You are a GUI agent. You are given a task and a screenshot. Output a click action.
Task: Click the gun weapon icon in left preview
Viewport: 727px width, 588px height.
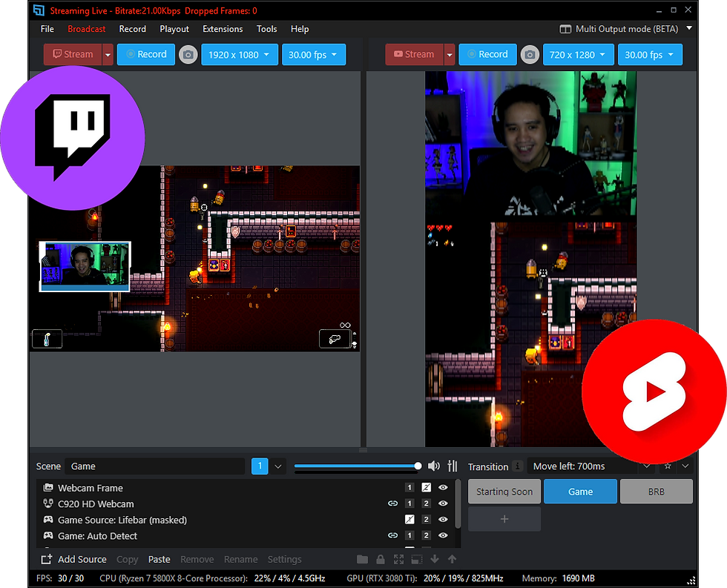[x=335, y=339]
